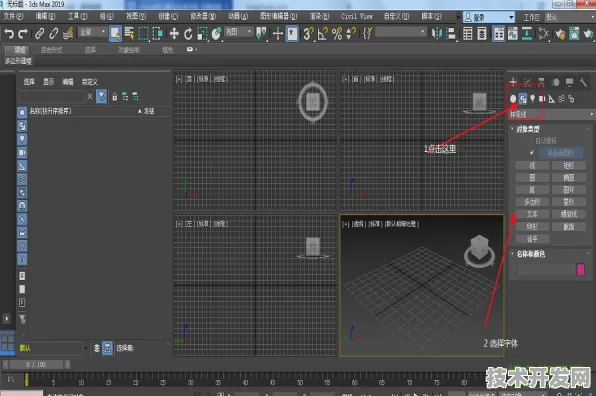The height and width of the screenshot is (396, 596).
Task: Select the Geometry sphere category icon
Action: pos(513,99)
